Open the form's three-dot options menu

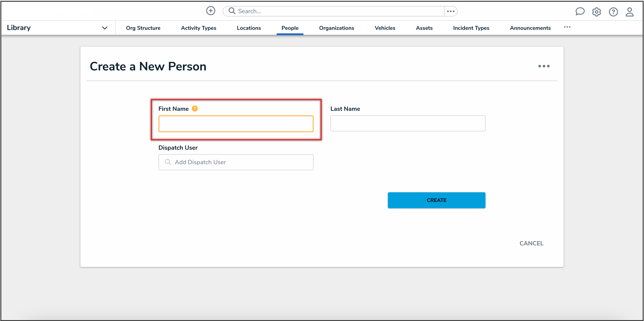pyautogui.click(x=544, y=66)
